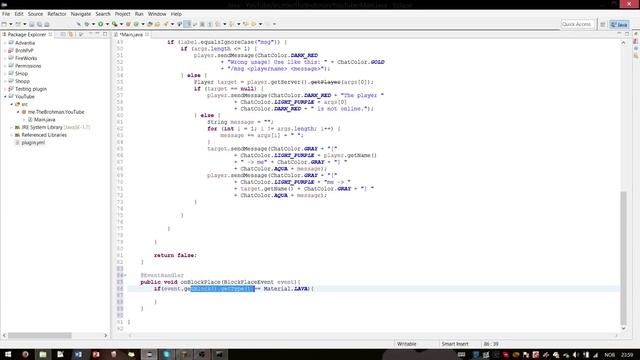Open the Debug configurations dropdown arrow
The height and width of the screenshot is (360, 640).
(93, 24)
